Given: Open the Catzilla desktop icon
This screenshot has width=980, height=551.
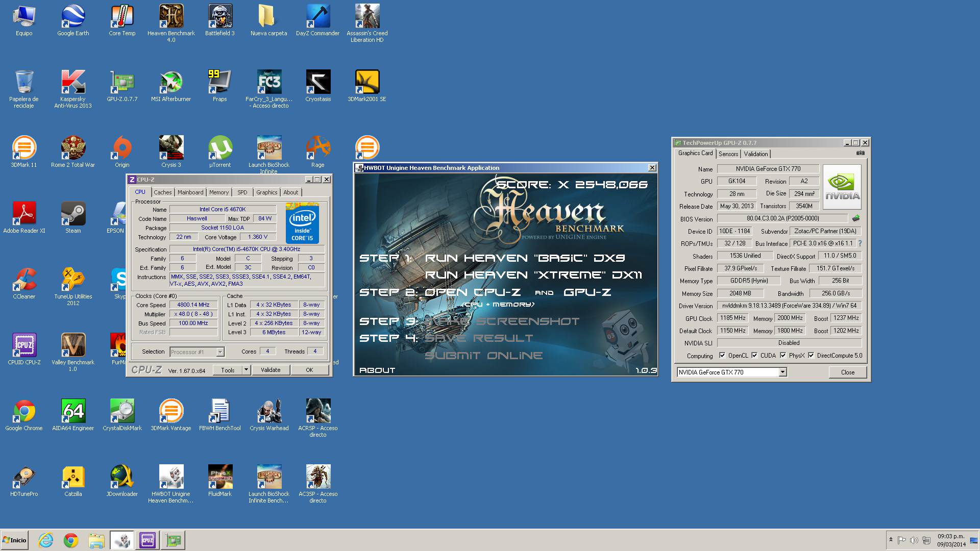Looking at the screenshot, I should (x=73, y=481).
